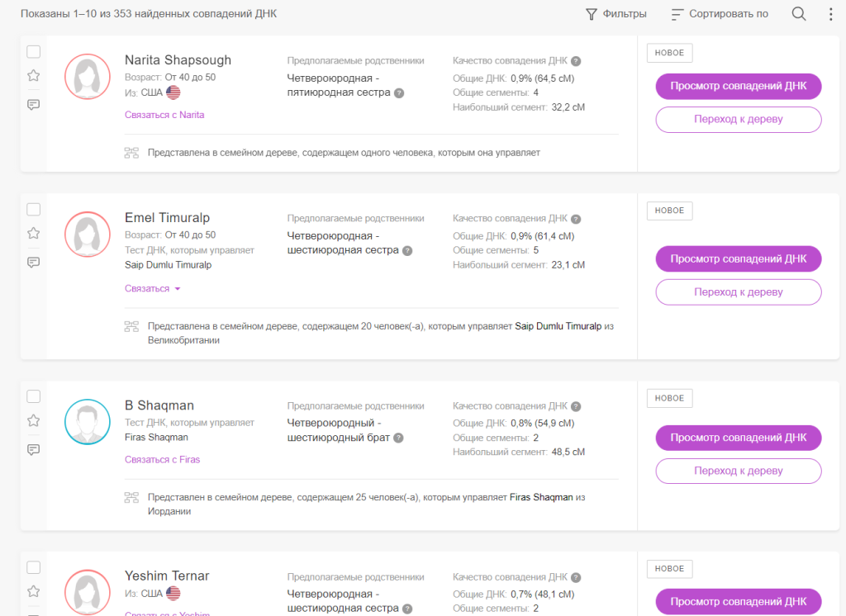This screenshot has height=616, width=846.
Task: Star the Emel Timuralp match
Action: (x=34, y=233)
